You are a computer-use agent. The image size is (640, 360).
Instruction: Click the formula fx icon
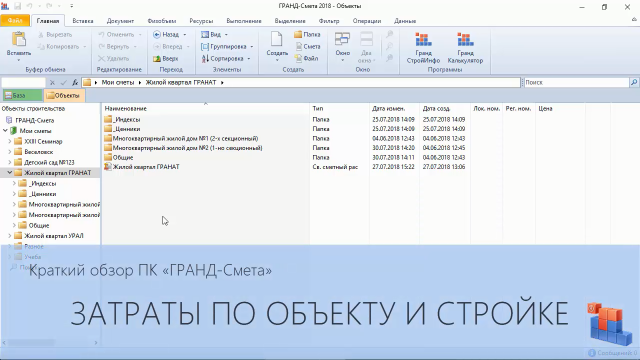[x=75, y=82]
